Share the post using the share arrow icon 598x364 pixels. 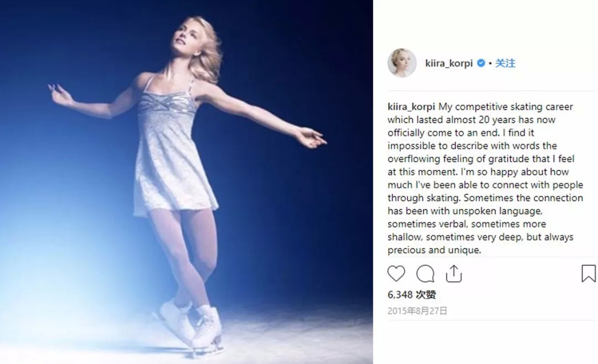[x=453, y=273]
